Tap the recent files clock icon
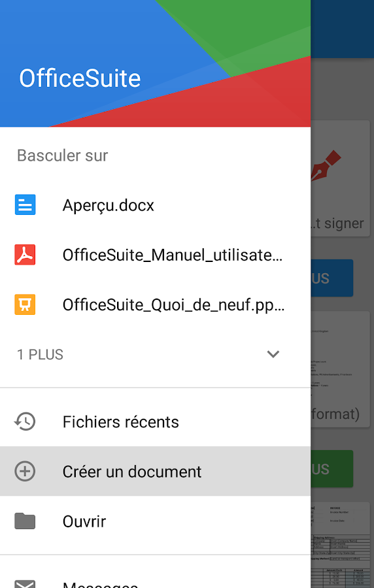The height and width of the screenshot is (588, 374). [x=25, y=421]
